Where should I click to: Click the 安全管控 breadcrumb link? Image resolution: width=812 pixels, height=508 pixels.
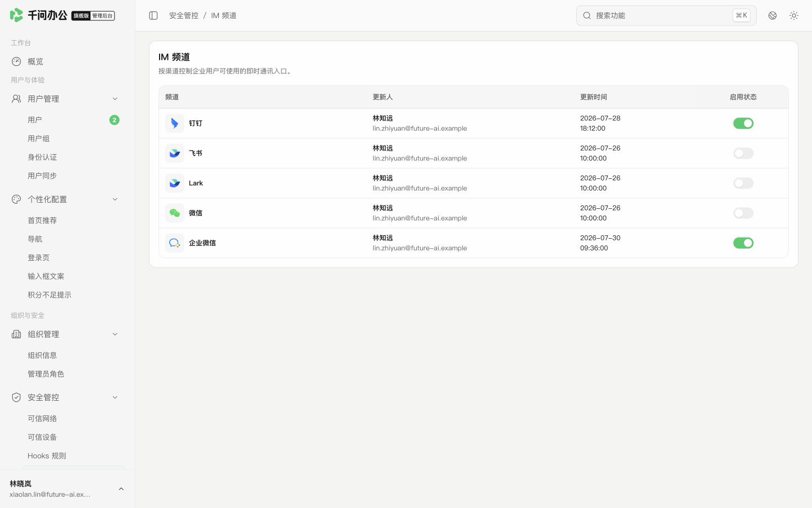point(184,15)
